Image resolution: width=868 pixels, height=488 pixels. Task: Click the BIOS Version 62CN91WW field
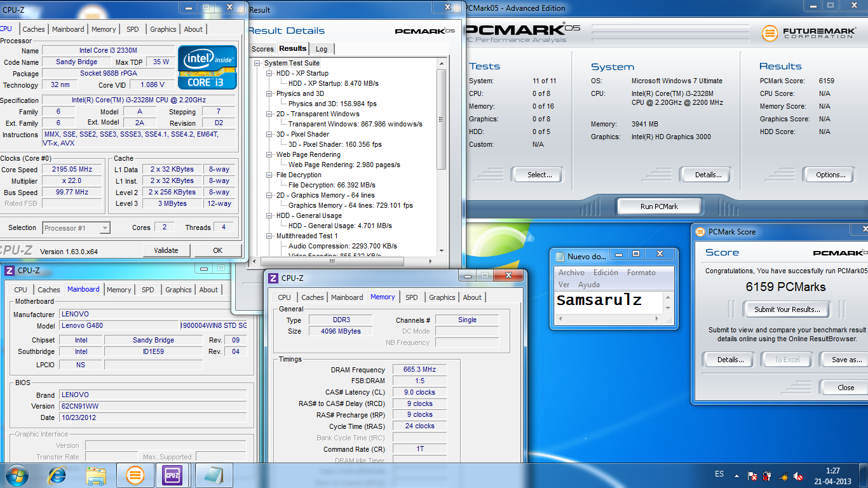[x=153, y=406]
